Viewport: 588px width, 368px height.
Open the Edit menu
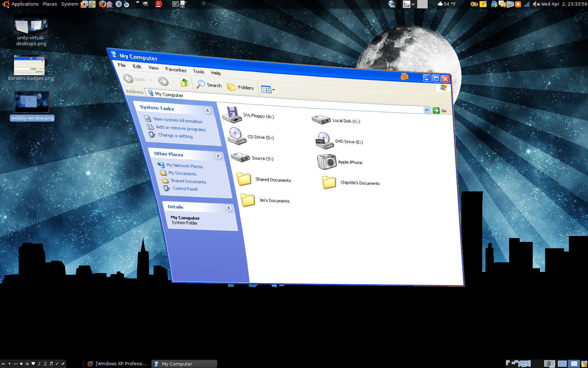(x=137, y=67)
